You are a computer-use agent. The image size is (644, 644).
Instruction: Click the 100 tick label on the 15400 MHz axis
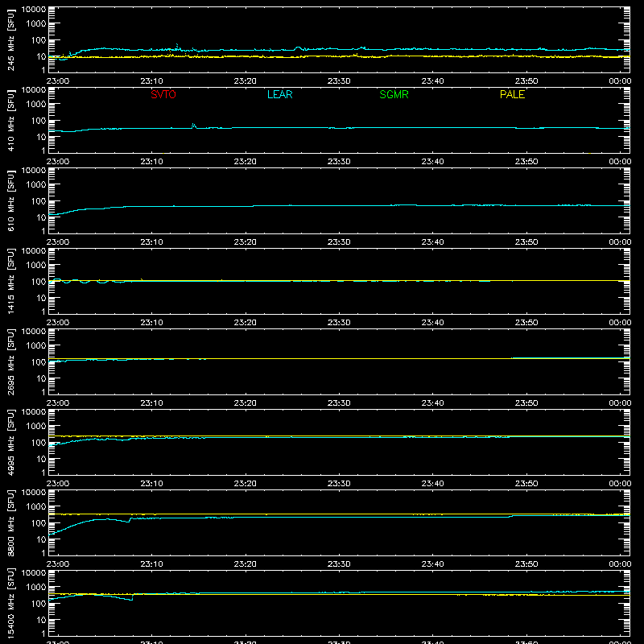(39, 604)
